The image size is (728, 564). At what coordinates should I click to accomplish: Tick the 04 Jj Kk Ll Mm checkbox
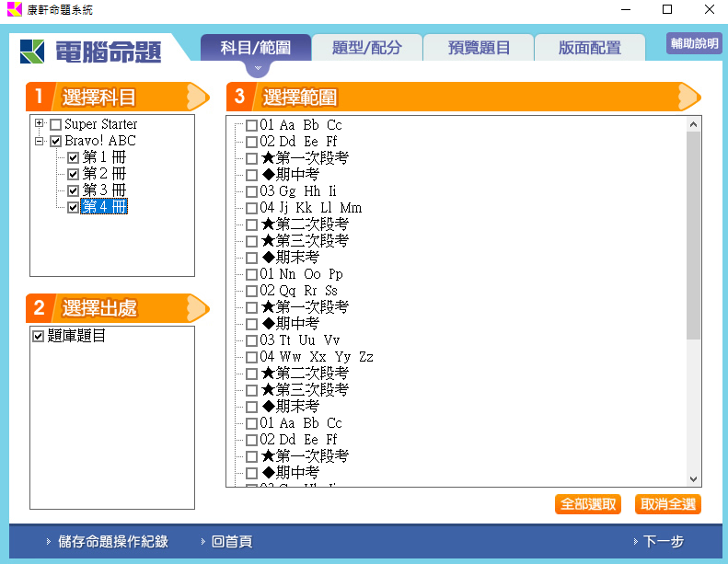point(251,208)
